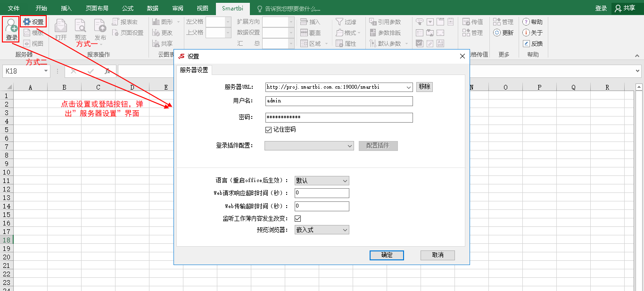Click the 模板 template icon
The image size is (644, 291).
(33, 33)
